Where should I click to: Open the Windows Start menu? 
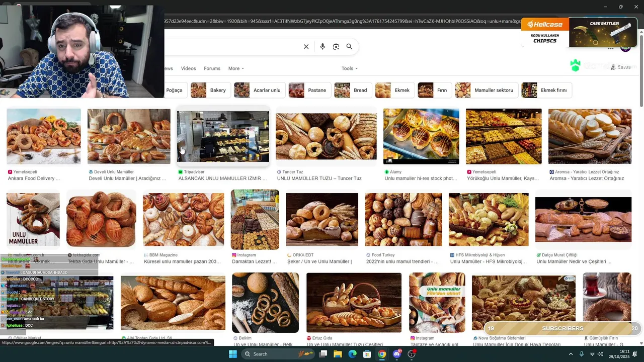point(233,354)
